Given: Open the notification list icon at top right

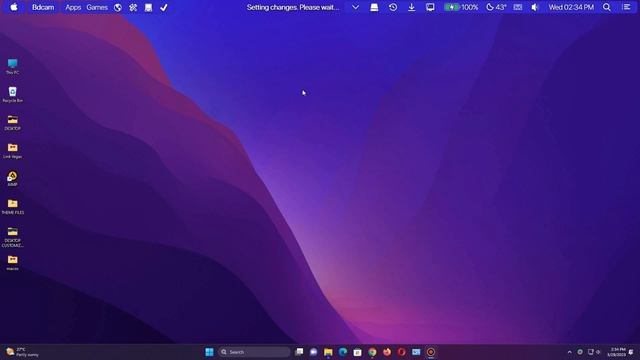Looking at the screenshot, I should tap(627, 7).
